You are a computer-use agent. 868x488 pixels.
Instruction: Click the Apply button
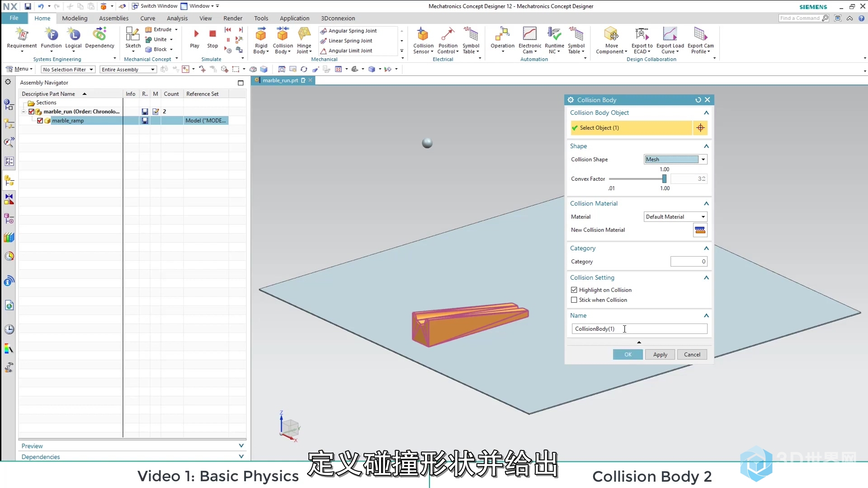(x=660, y=355)
